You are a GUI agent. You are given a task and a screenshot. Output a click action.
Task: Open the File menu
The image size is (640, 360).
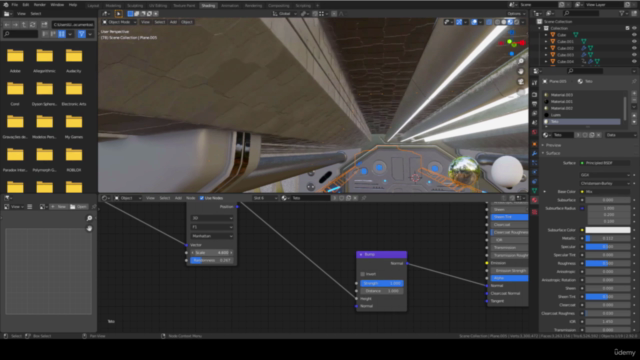click(15, 4)
